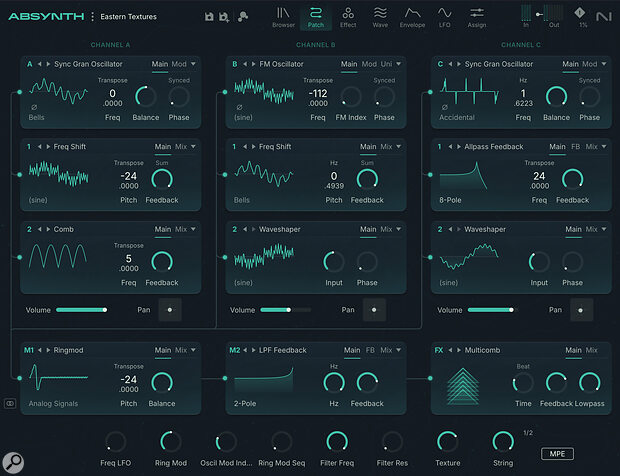Viewport: 620px width, 476px height.
Task: Open FB tab on Allpass Feedback
Action: [575, 147]
